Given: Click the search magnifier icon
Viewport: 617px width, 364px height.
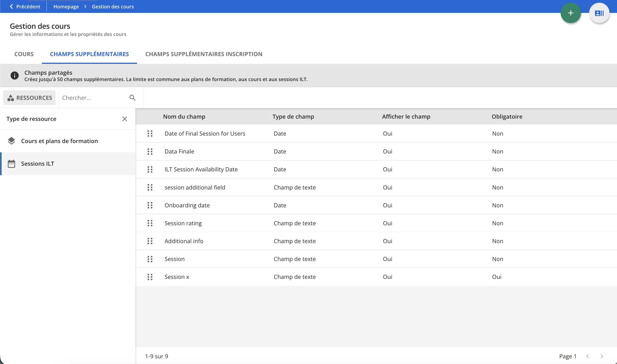Looking at the screenshot, I should pyautogui.click(x=132, y=98).
